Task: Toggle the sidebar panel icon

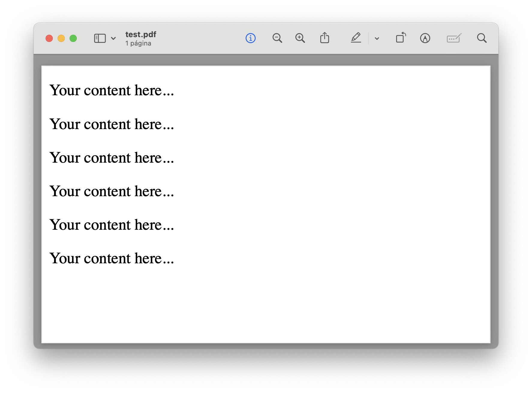Action: point(100,38)
